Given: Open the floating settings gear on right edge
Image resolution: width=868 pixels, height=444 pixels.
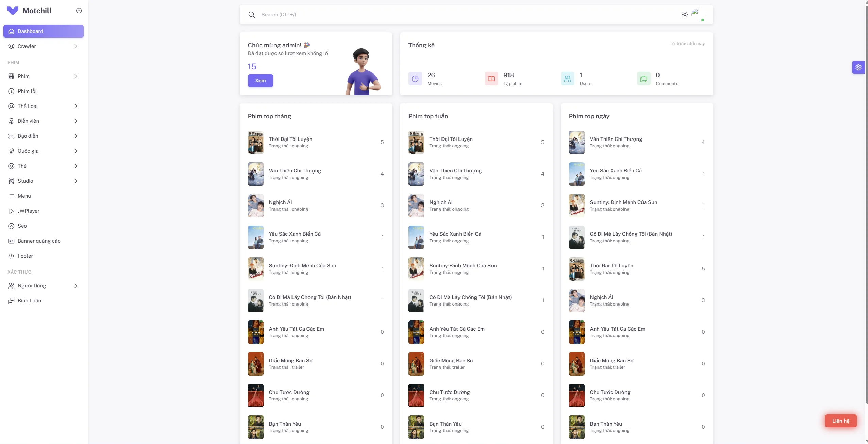Looking at the screenshot, I should (858, 67).
